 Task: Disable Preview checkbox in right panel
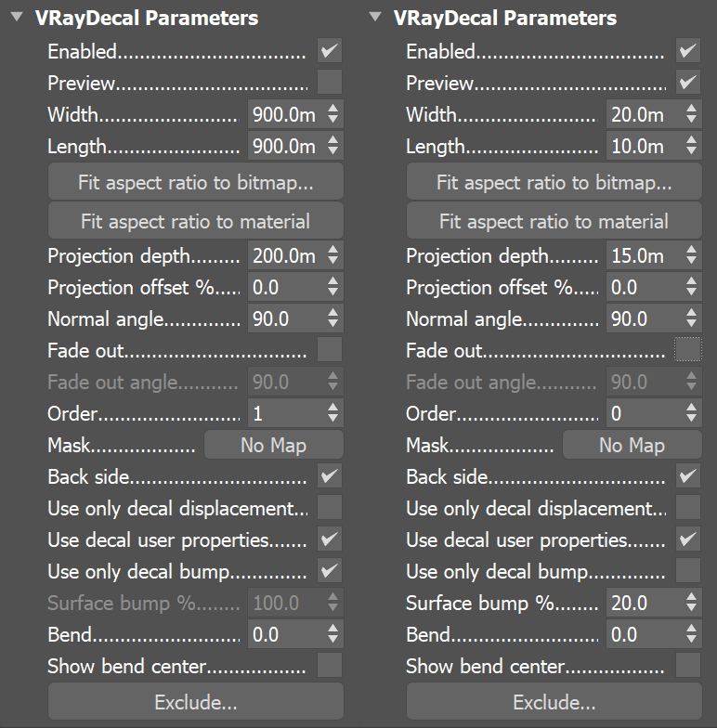pyautogui.click(x=688, y=82)
